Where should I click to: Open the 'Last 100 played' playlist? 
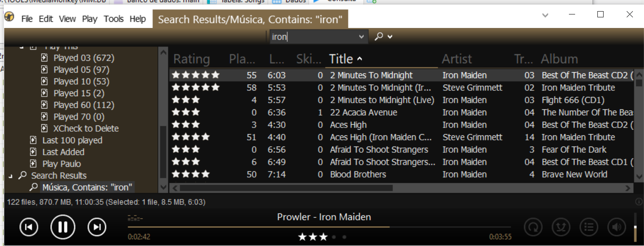point(72,140)
